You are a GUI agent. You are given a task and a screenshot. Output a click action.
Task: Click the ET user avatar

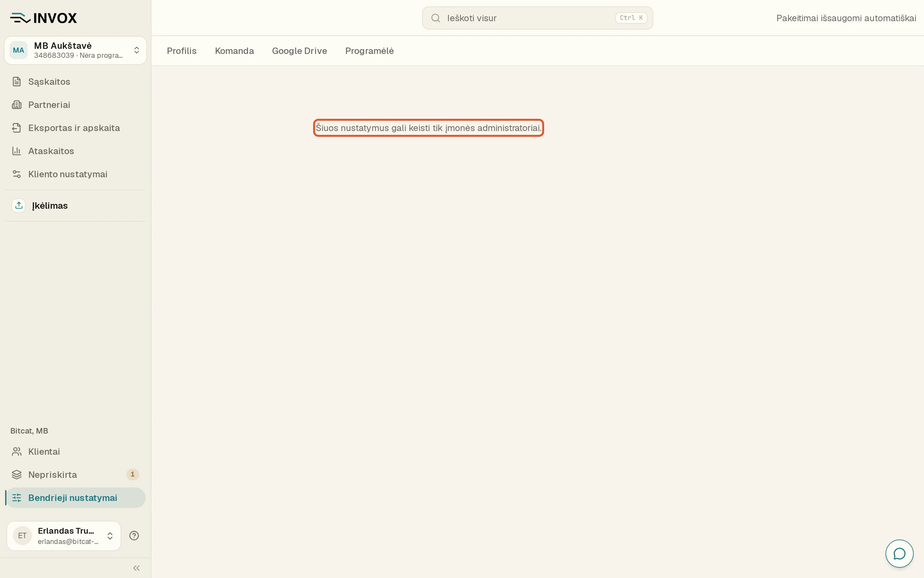coord(22,536)
